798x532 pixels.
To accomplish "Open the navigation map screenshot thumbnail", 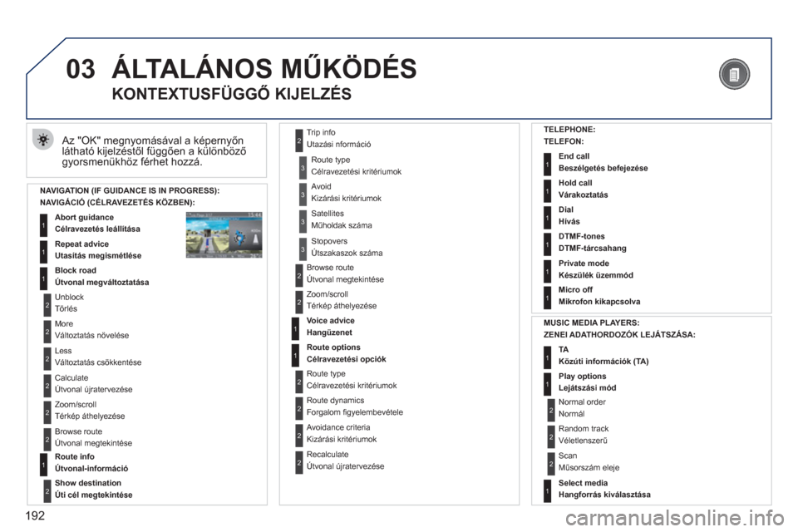I will click(224, 235).
